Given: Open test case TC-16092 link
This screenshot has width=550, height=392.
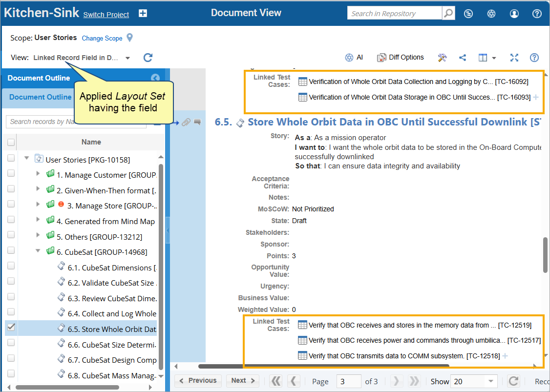Looking at the screenshot, I should pos(418,82).
